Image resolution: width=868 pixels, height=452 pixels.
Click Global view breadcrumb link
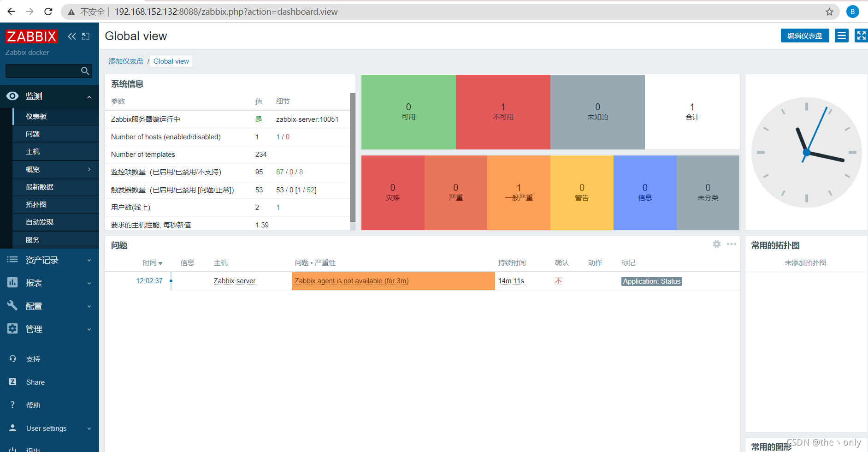(x=171, y=61)
